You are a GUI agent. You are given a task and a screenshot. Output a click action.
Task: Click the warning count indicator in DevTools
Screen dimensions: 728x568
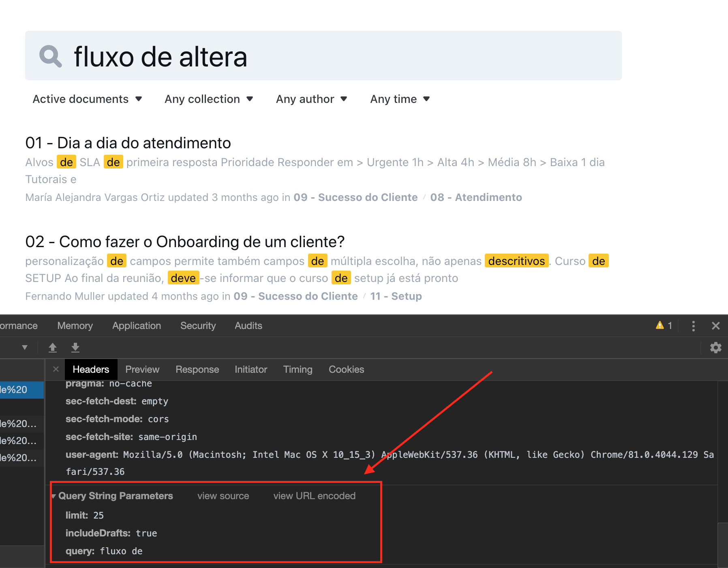[664, 325]
